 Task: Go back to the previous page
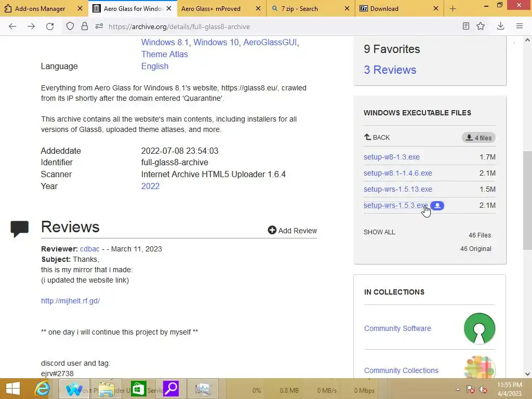tap(12, 26)
